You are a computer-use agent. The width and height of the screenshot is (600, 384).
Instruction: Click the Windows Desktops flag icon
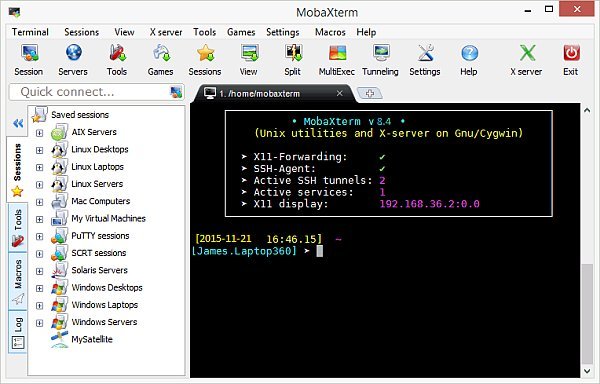pyautogui.click(x=59, y=288)
